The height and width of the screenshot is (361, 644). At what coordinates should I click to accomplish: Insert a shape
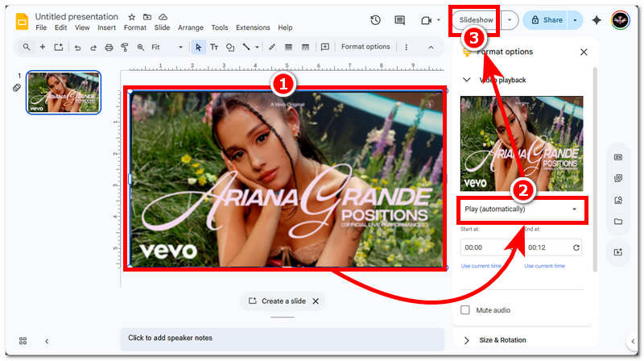pyautogui.click(x=230, y=48)
